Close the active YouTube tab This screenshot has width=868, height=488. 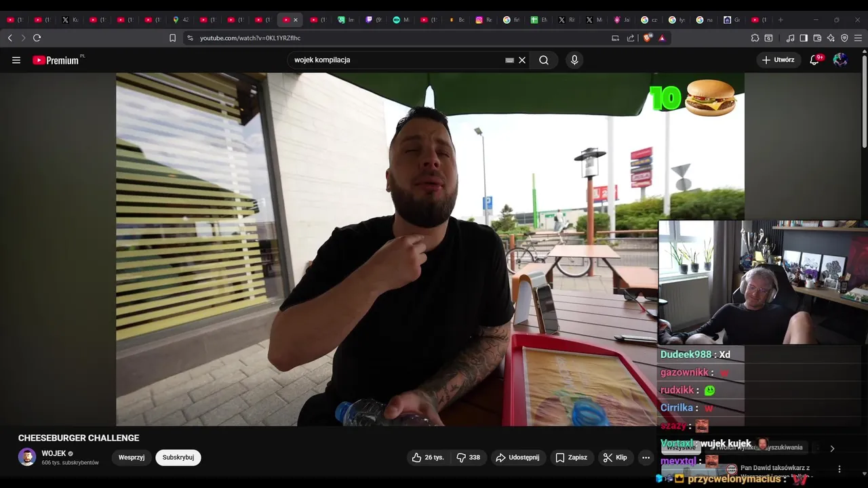tap(296, 20)
